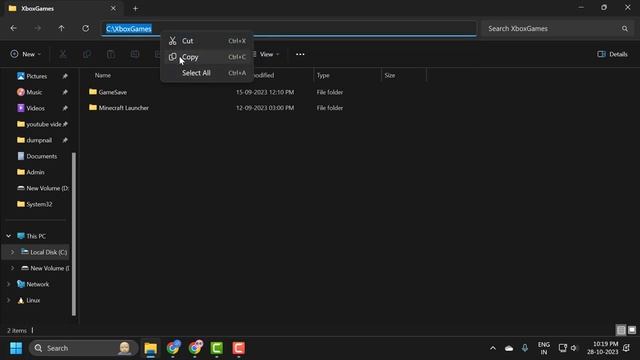The height and width of the screenshot is (360, 640).
Task: Open Music in the sidebar
Action: tap(34, 92)
